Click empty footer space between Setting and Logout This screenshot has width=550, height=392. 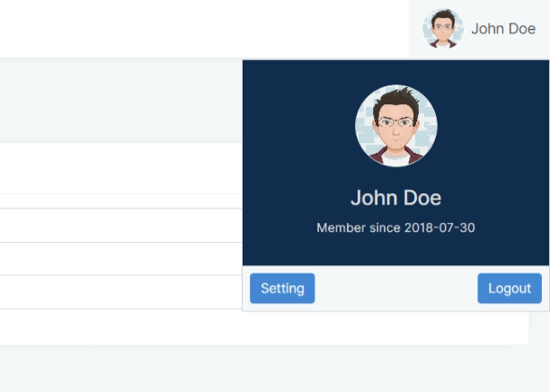point(395,289)
